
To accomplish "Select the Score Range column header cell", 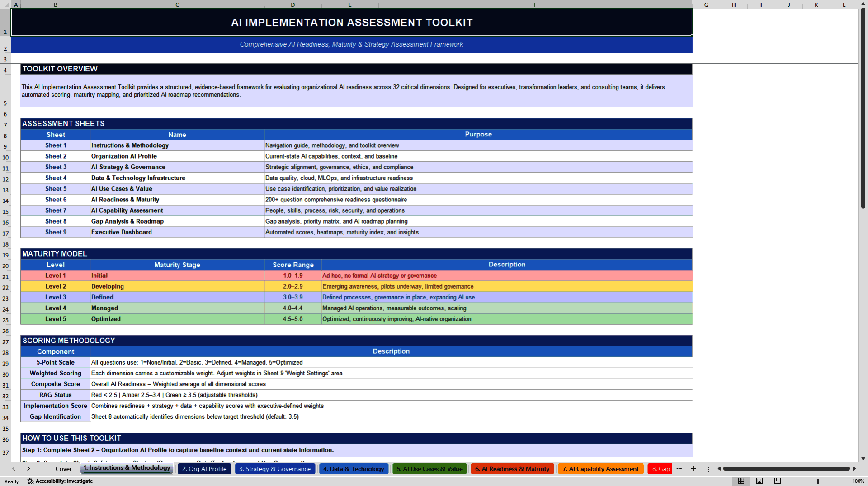I will pyautogui.click(x=293, y=265).
